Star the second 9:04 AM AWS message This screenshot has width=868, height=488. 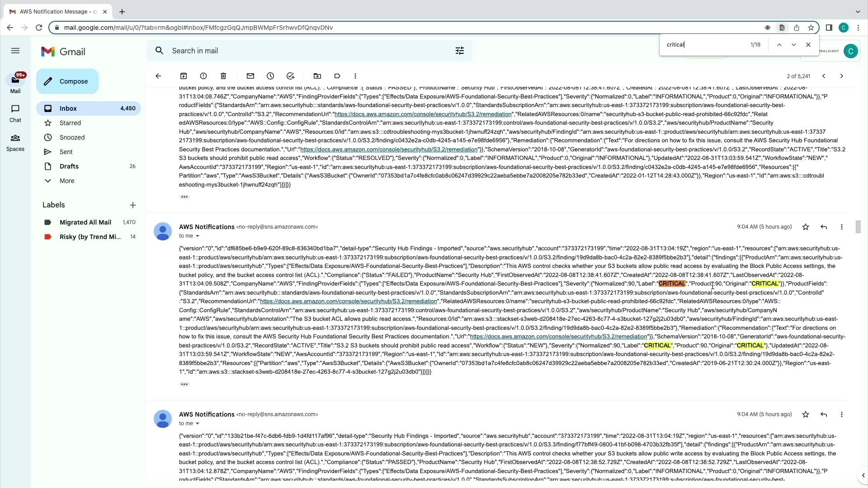coord(806,414)
